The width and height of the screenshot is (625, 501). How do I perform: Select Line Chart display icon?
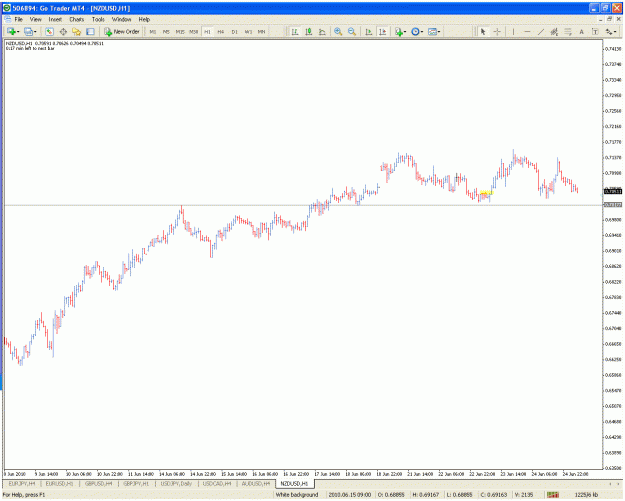tap(322, 31)
